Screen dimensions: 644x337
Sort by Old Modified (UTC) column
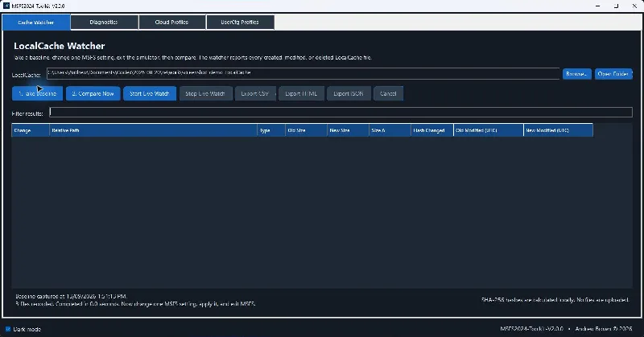pos(489,130)
